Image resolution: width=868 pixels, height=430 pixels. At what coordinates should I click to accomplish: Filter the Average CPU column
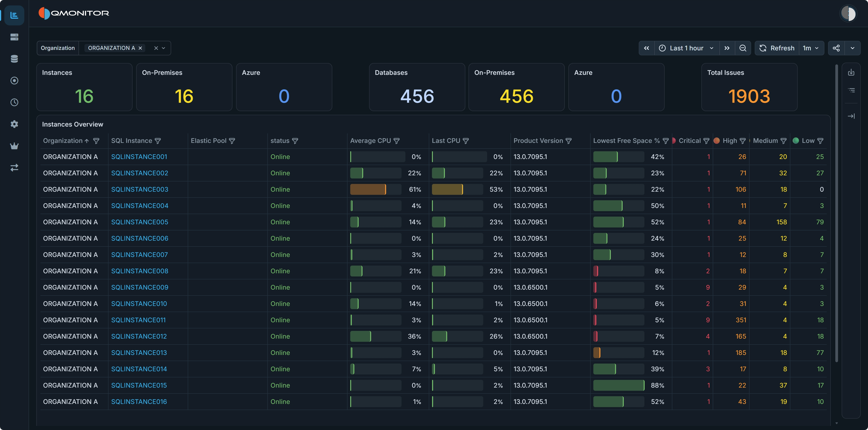point(397,141)
